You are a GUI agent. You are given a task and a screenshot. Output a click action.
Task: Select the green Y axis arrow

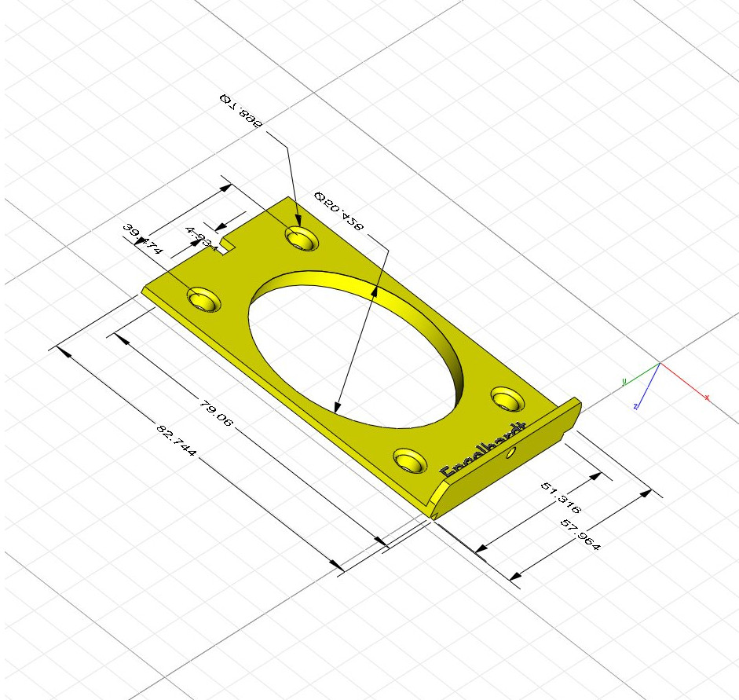click(x=640, y=376)
